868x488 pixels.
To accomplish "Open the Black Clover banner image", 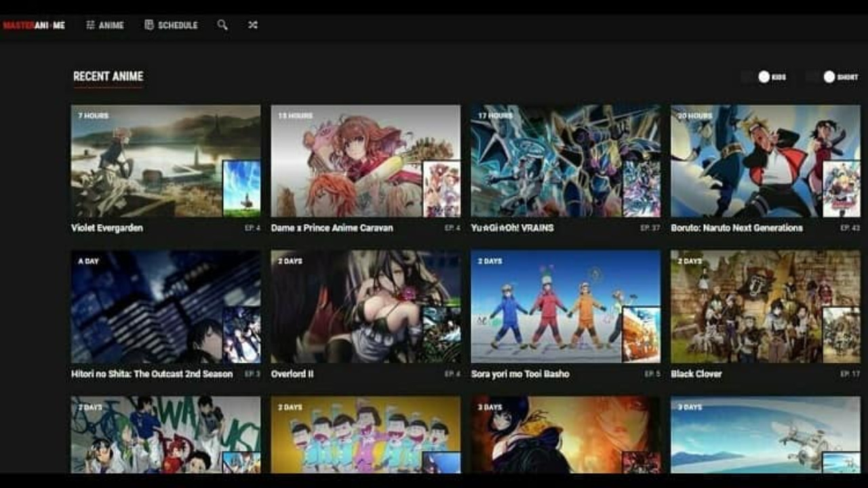I will (x=766, y=306).
